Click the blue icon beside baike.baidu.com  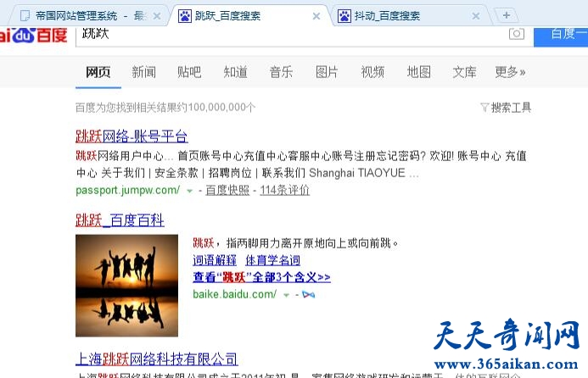pyautogui.click(x=308, y=295)
